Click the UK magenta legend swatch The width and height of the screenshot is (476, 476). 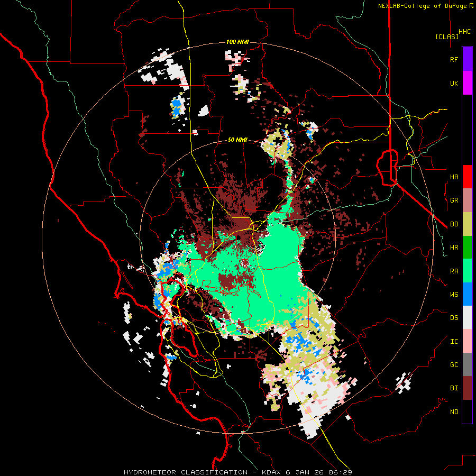coord(467,83)
